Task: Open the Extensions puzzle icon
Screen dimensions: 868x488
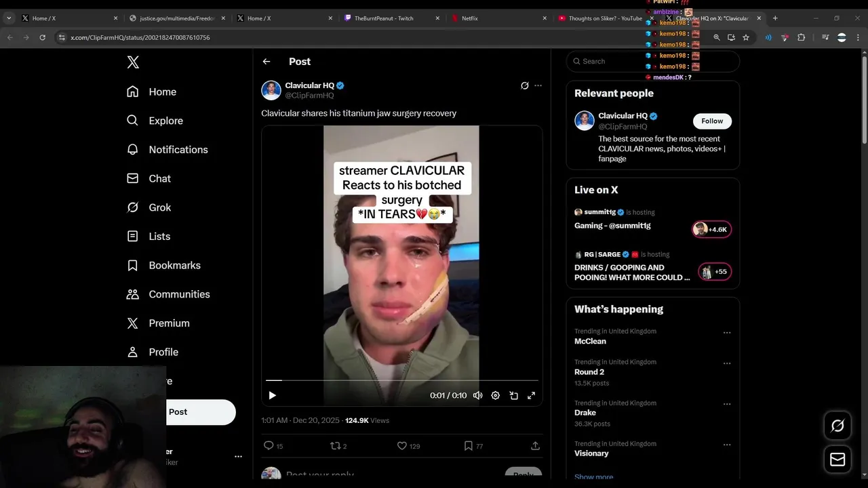Action: 801,37
